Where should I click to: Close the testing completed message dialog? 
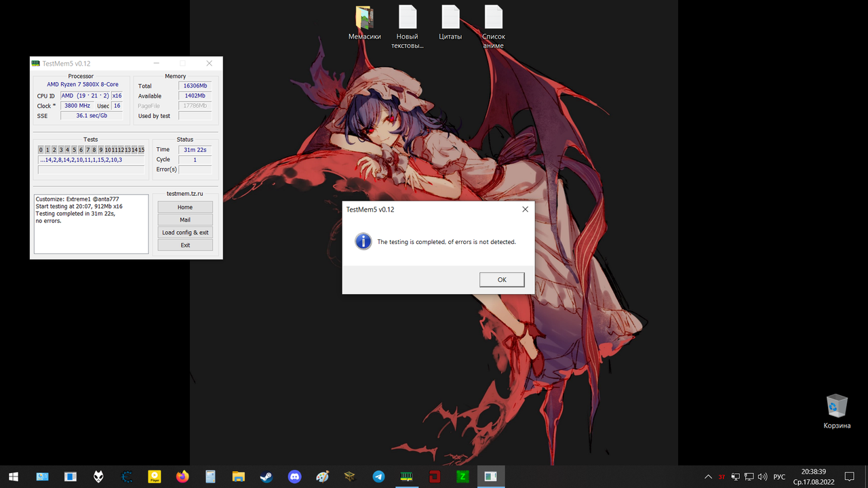(525, 209)
